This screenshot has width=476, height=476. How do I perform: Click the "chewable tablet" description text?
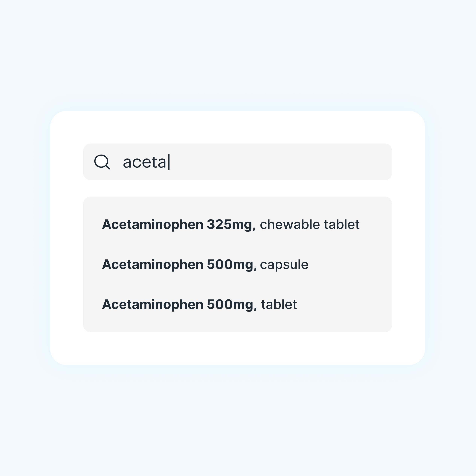coord(310,225)
